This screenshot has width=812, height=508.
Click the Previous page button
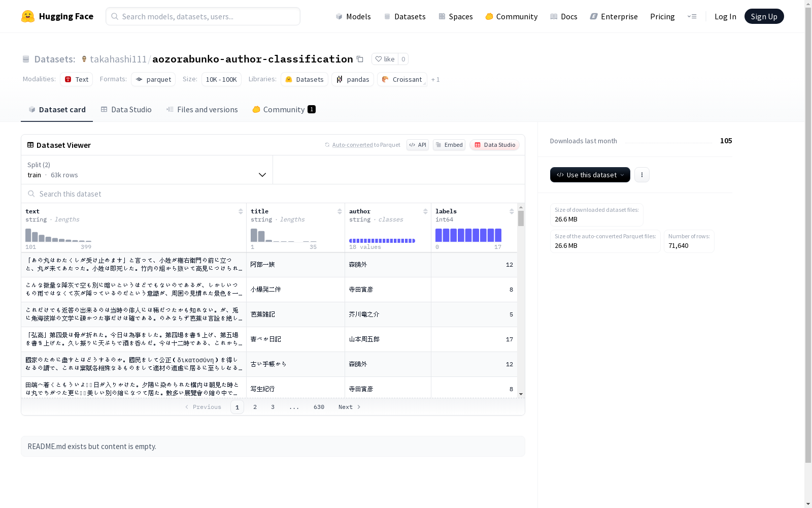click(x=203, y=407)
